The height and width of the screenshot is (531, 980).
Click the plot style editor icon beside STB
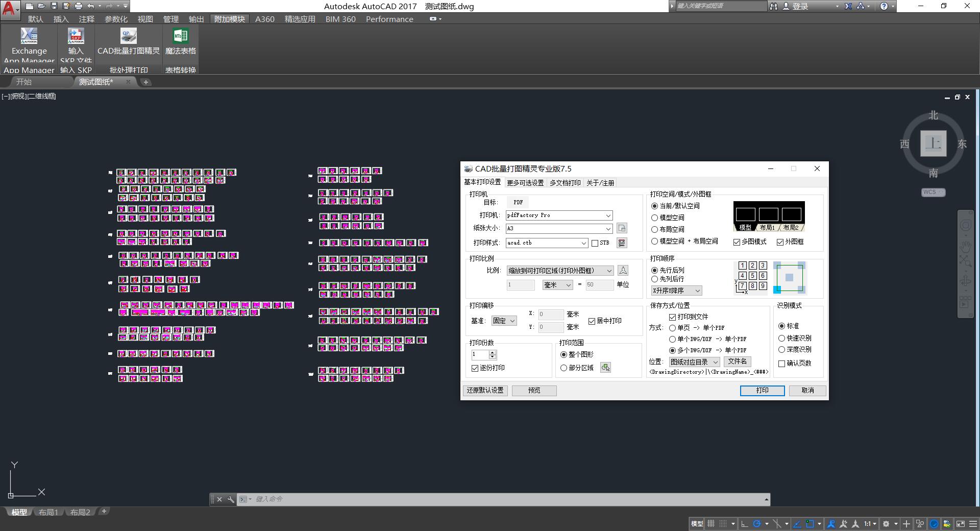(x=622, y=243)
